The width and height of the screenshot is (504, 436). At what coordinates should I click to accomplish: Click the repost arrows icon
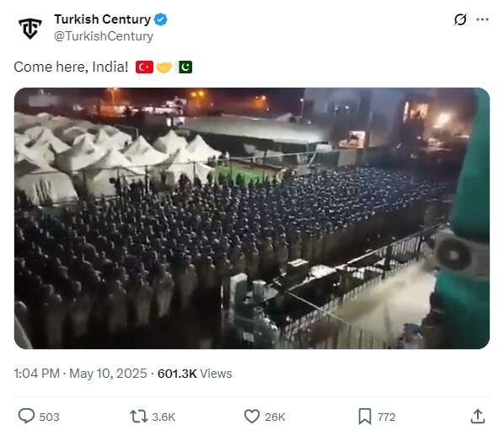(139, 417)
